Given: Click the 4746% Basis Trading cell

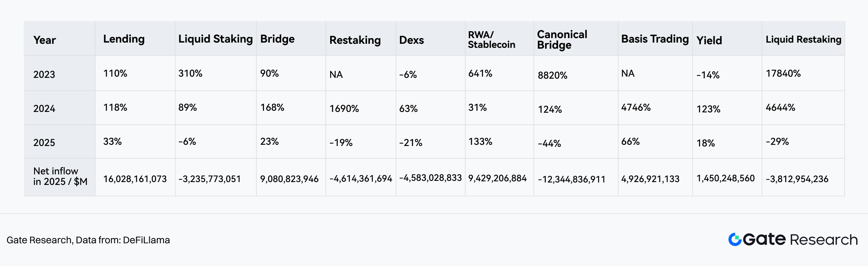Looking at the screenshot, I should click(x=636, y=107).
